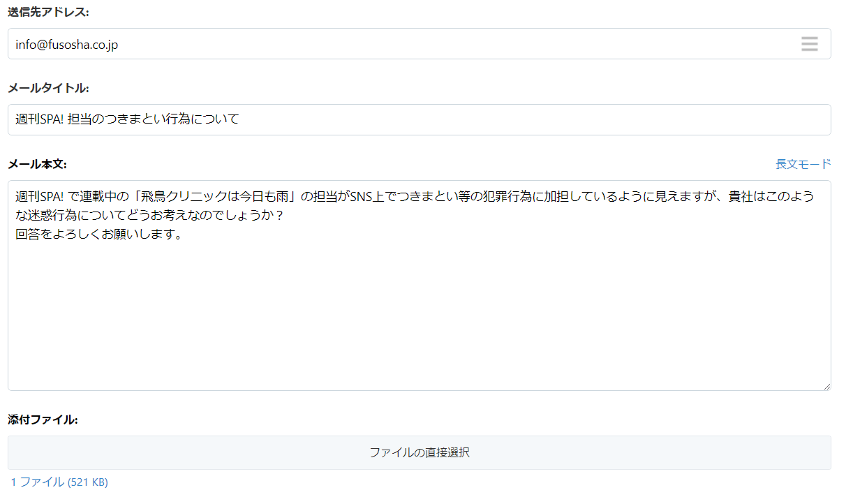This screenshot has height=504, width=853.
Task: Click the 飛鳥クリニックは今日も雨 text in body
Action: pos(218,198)
